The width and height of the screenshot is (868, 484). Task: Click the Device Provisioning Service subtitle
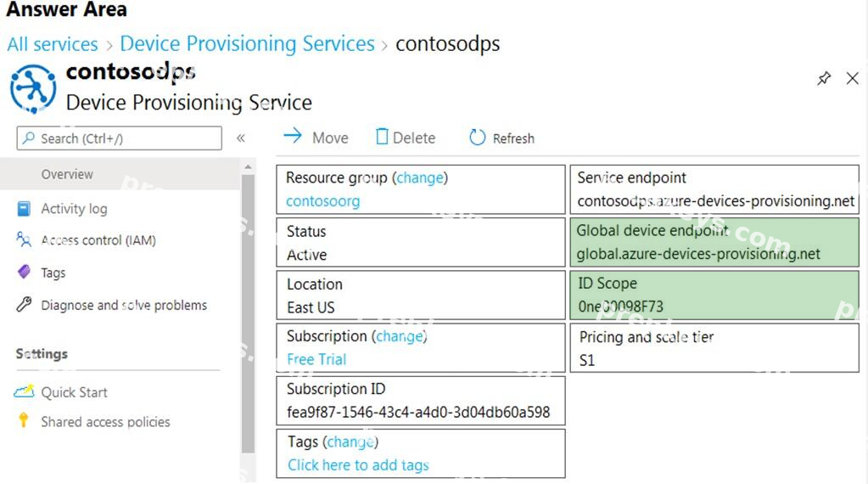(x=188, y=103)
